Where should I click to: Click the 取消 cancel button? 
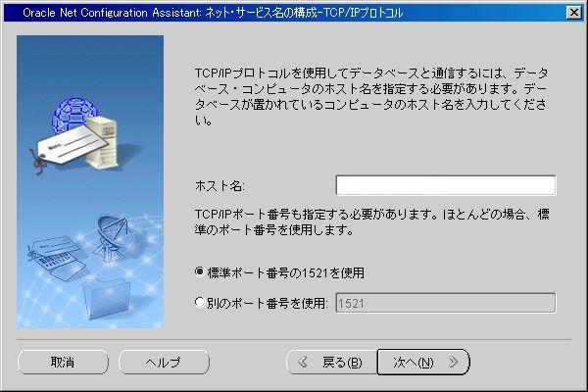pos(63,363)
